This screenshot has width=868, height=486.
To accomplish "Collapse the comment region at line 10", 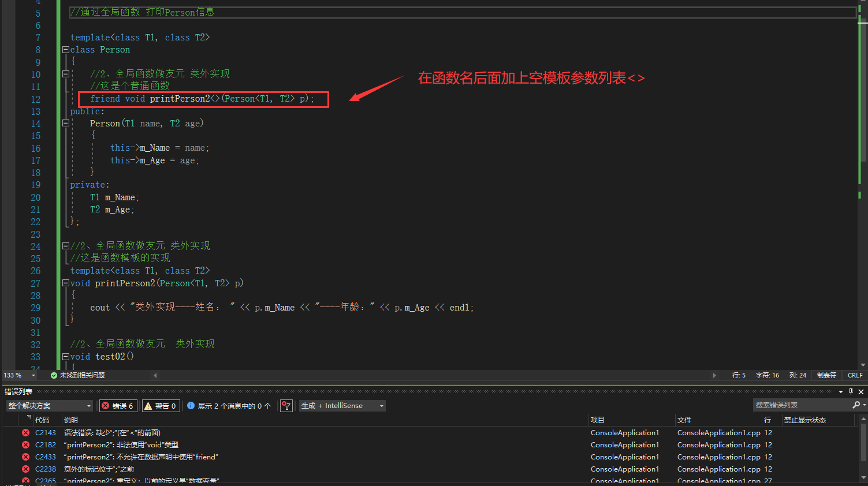I will coord(65,74).
